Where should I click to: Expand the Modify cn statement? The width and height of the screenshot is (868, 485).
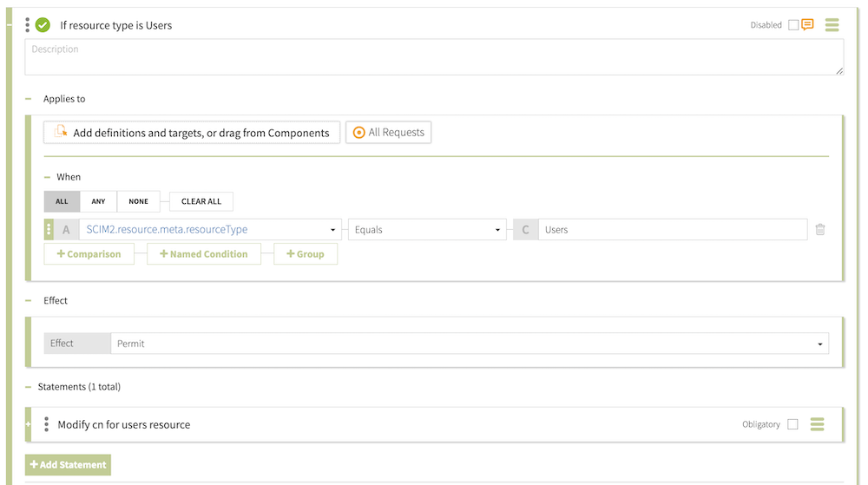28,424
